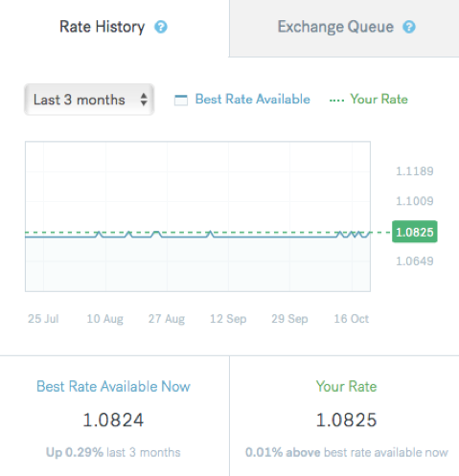Click the 1.1189 axis label
The image size is (459, 476).
pos(415,171)
